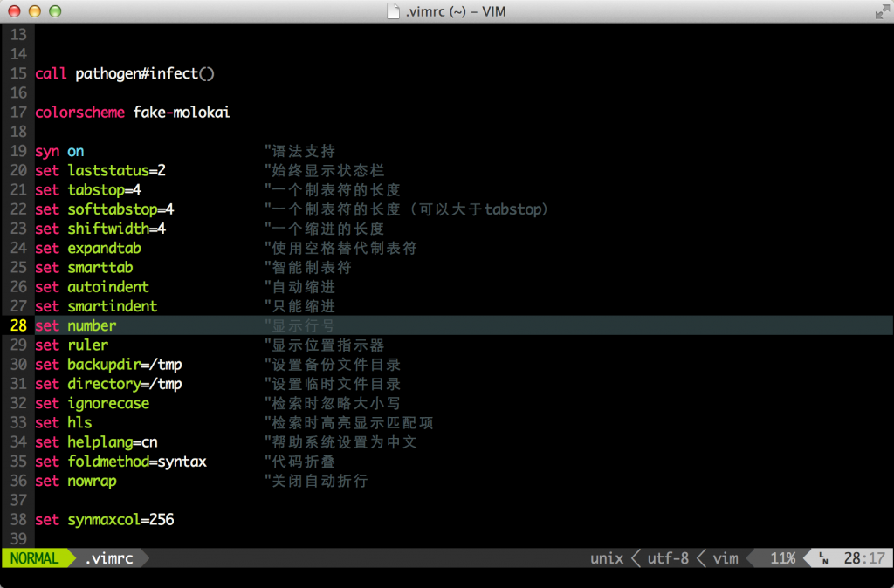Viewport: 894px width, 588px height.
Task: Click "set laststatus=2" setting
Action: [x=100, y=170]
